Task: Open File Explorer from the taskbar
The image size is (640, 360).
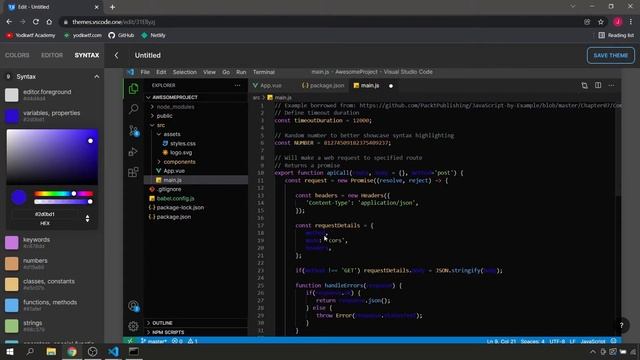Action: 51,351
